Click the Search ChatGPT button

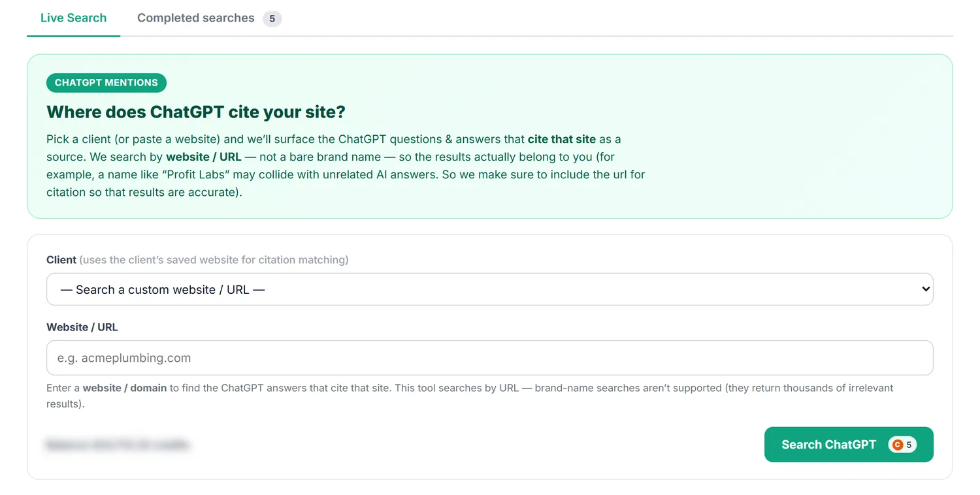pyautogui.click(x=849, y=445)
